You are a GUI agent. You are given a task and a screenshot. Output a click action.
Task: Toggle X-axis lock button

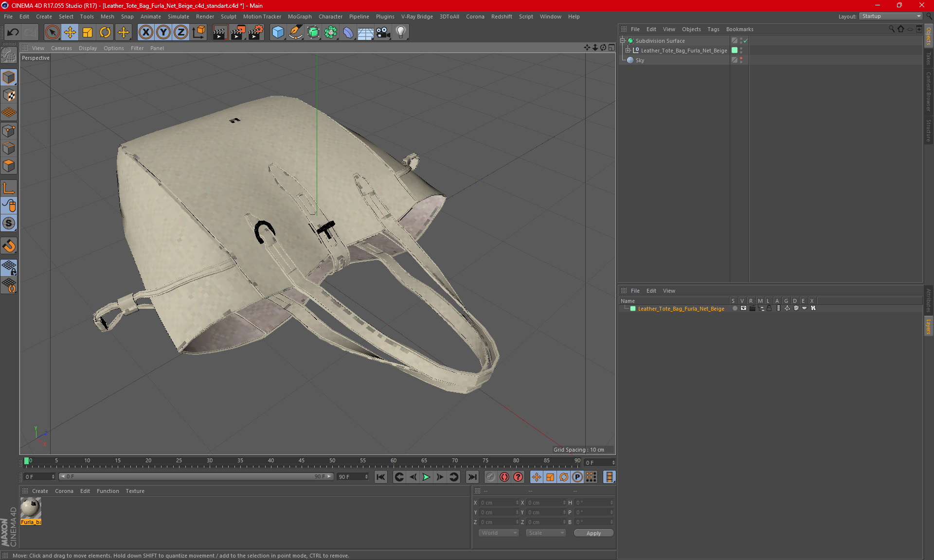point(145,32)
